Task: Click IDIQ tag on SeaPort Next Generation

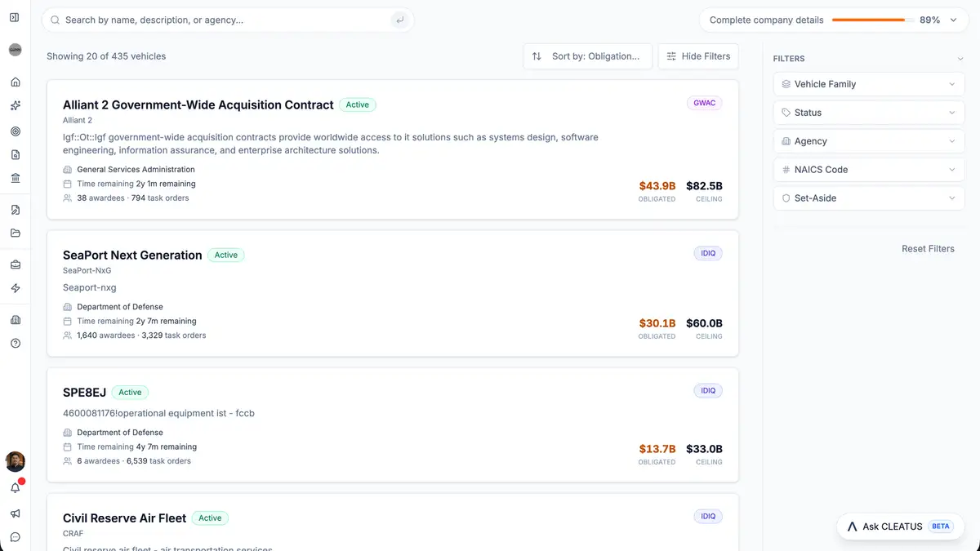Action: (708, 254)
